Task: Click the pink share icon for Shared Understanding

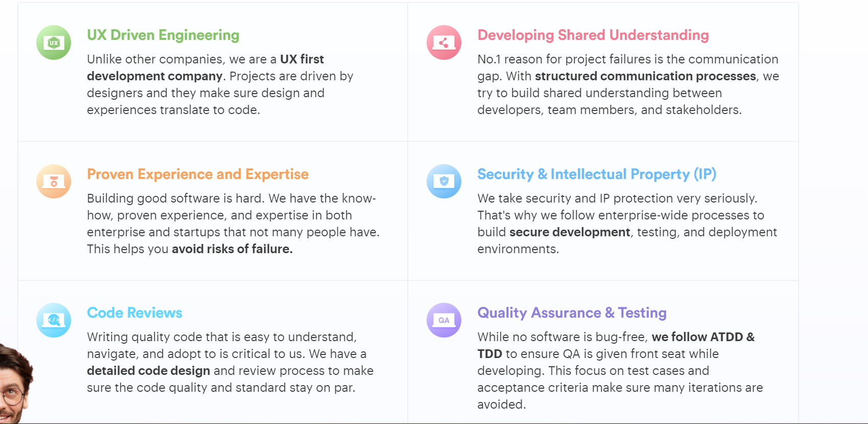Action: click(x=444, y=42)
